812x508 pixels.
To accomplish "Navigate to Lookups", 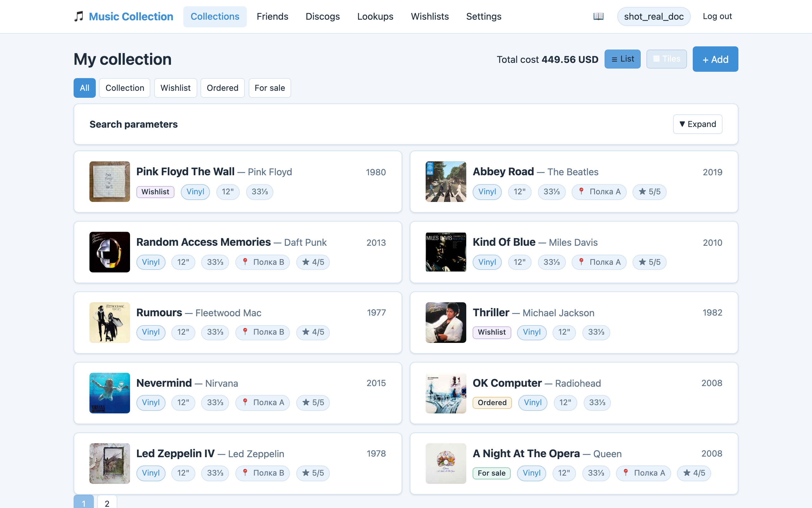I will coord(375,17).
